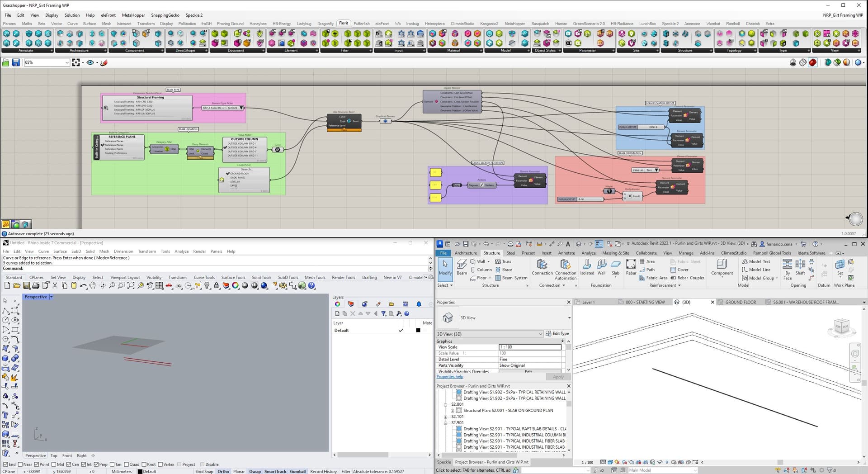Switch to GROUND FLOOR view tab

pos(740,302)
